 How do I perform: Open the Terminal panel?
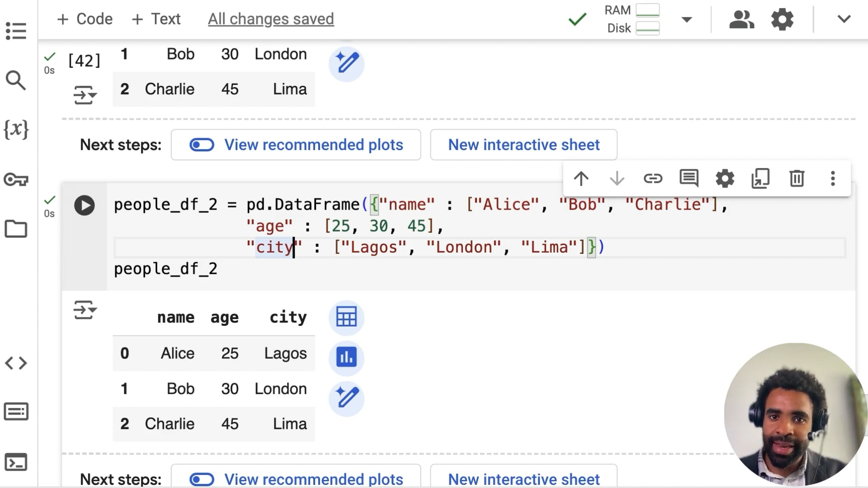click(16, 462)
